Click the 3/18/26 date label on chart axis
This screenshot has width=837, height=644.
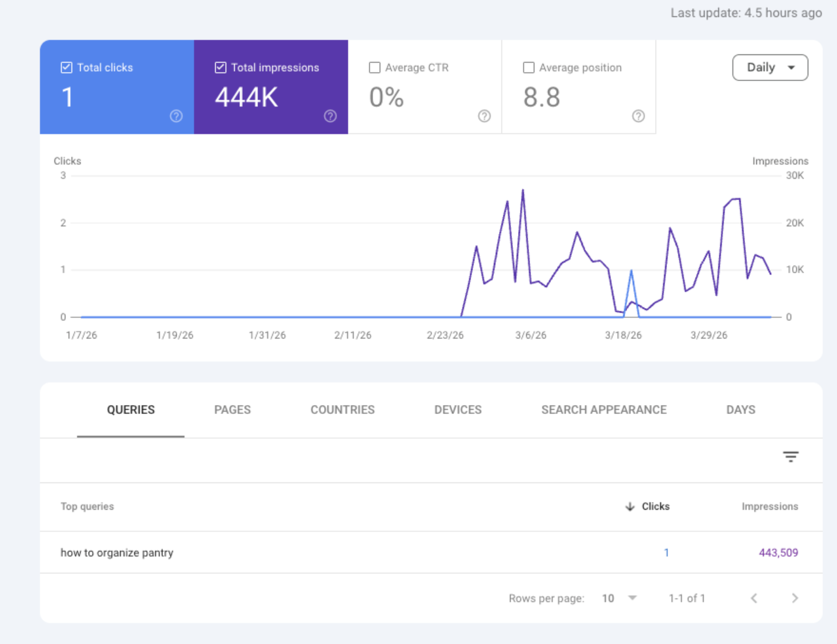click(623, 335)
